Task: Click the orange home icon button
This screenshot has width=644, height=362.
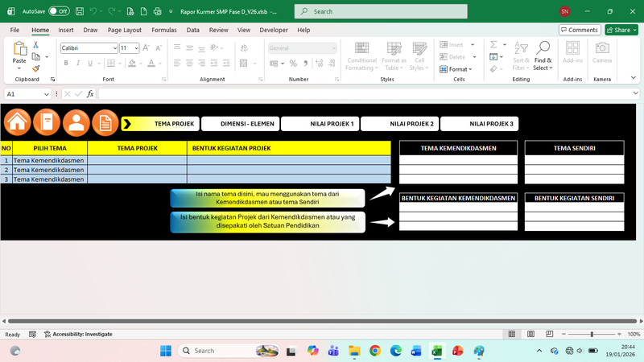Action: pos(18,122)
